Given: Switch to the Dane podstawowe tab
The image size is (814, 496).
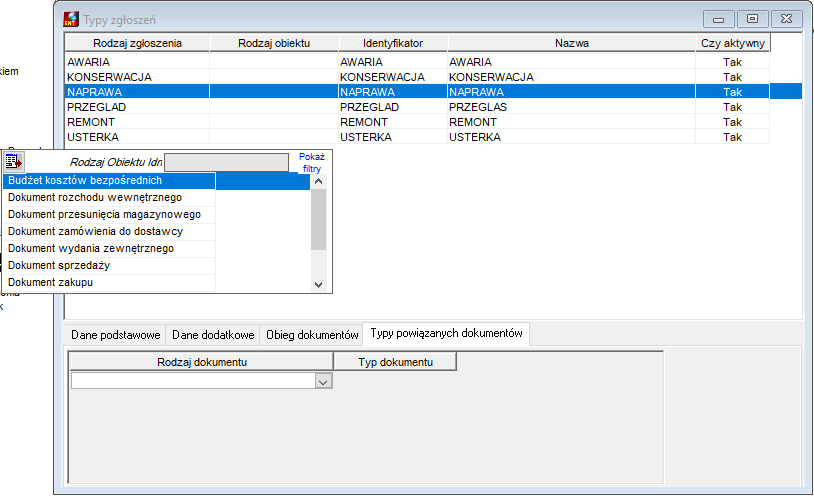Looking at the screenshot, I should pos(115,335).
